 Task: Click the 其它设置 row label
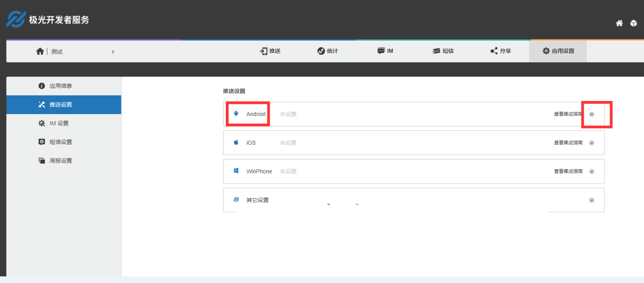257,200
